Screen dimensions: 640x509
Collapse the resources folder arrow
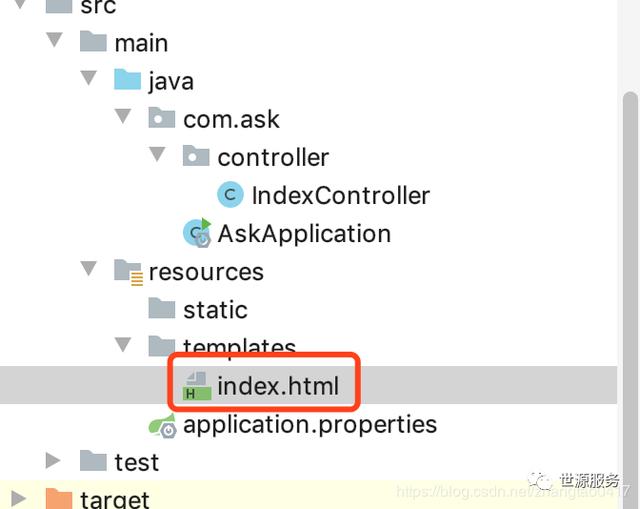pos(89,271)
